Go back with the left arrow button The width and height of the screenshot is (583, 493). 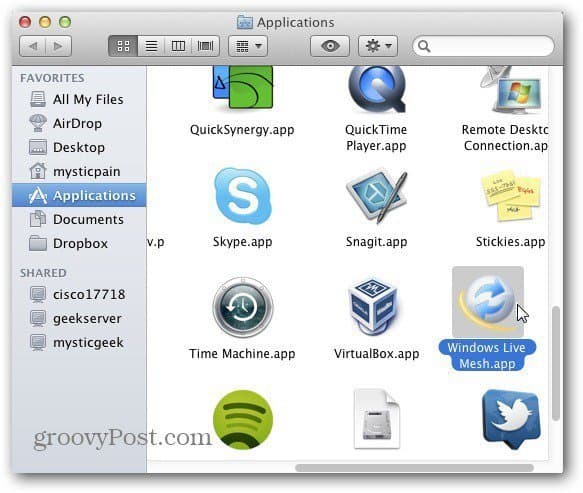(x=32, y=46)
